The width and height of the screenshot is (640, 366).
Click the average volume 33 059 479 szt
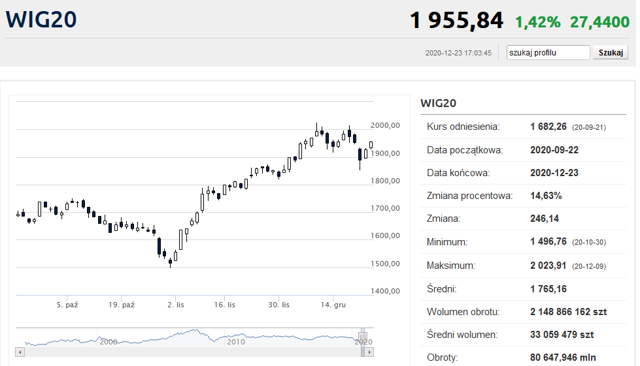tap(562, 335)
